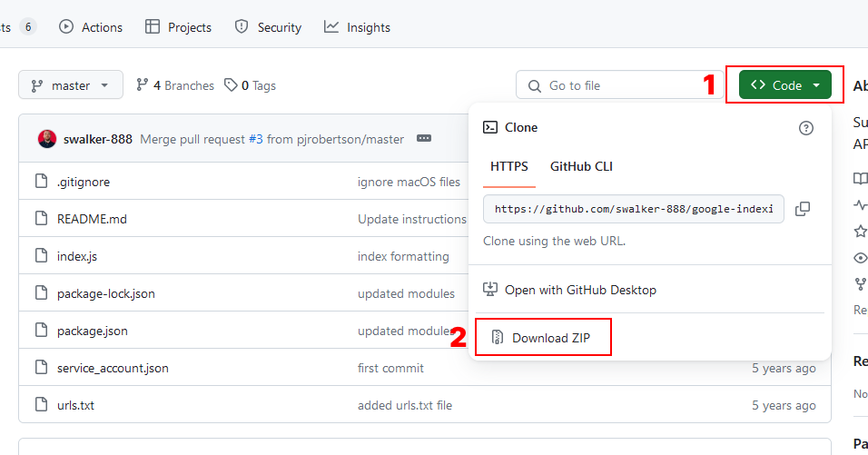Image resolution: width=868 pixels, height=455 pixels.
Task: Click the clone help question mark icon
Action: [x=806, y=128]
